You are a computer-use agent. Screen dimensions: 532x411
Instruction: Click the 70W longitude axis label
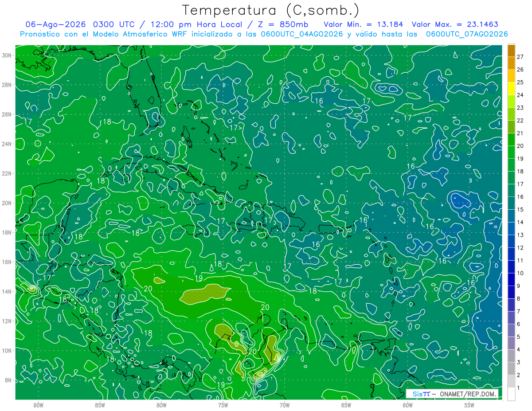point(285,405)
